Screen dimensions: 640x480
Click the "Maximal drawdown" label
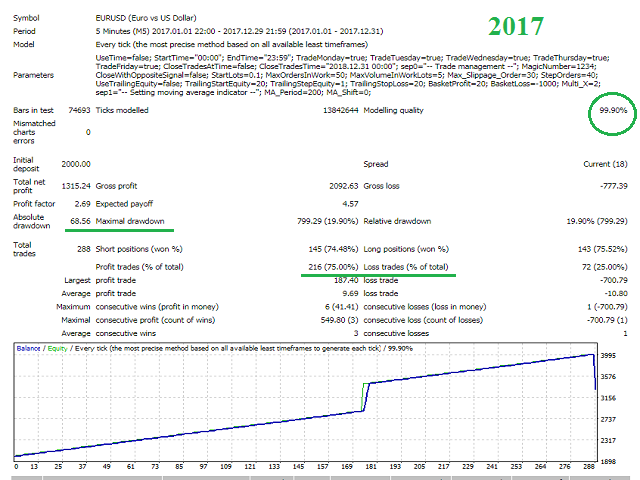point(130,221)
